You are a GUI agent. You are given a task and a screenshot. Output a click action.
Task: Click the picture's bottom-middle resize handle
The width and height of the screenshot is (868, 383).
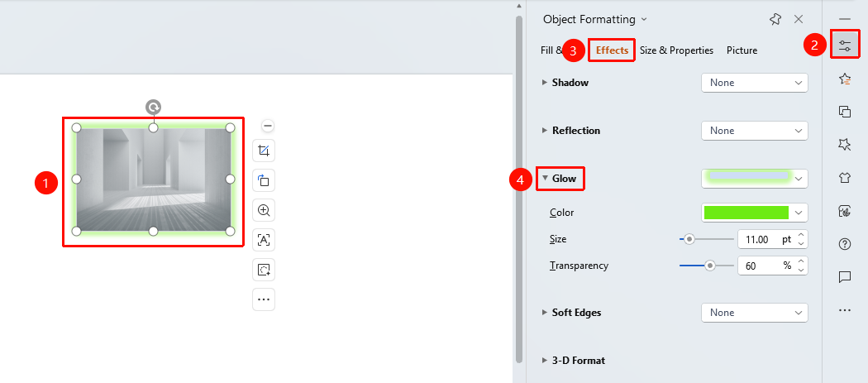(x=153, y=231)
